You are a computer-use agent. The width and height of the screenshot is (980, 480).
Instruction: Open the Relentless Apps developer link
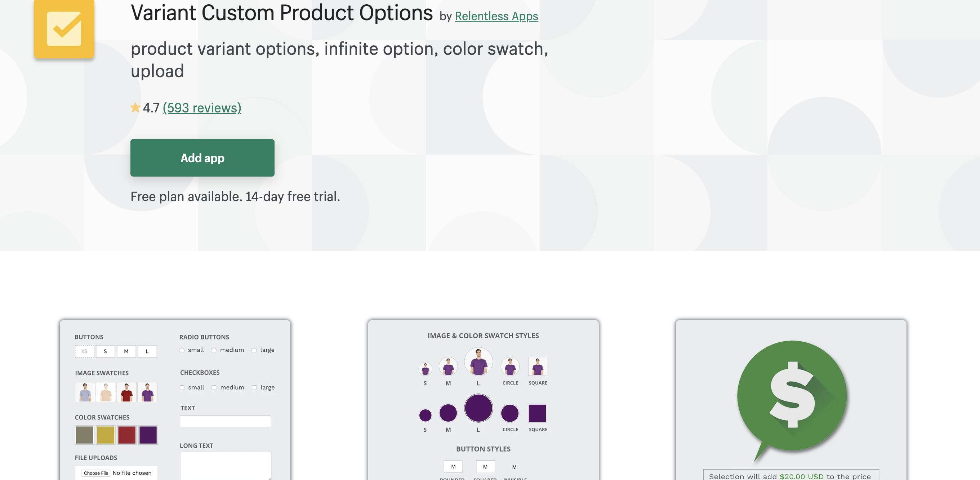[496, 16]
